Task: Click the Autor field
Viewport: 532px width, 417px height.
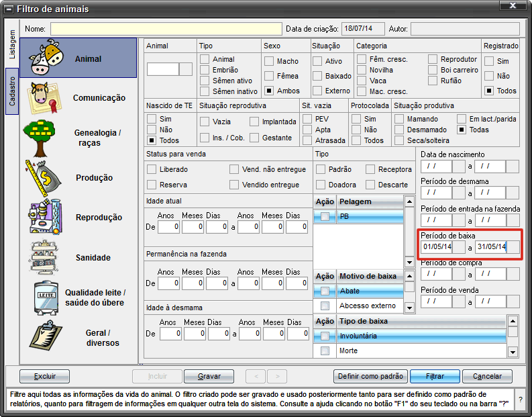Action: pyautogui.click(x=465, y=29)
